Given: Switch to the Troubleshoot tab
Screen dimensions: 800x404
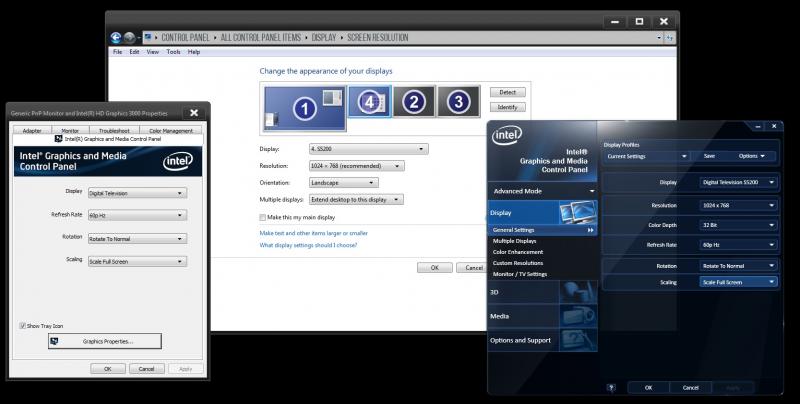Looking at the screenshot, I should 114,131.
